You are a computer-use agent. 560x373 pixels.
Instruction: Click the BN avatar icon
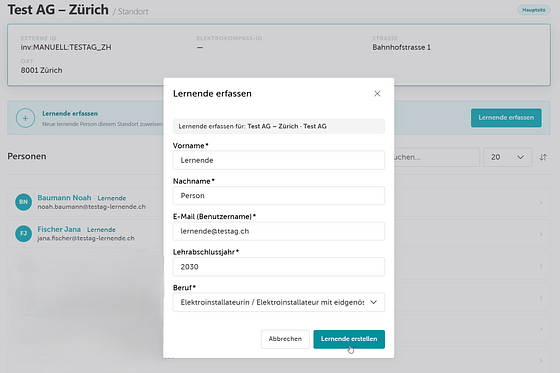coord(24,202)
